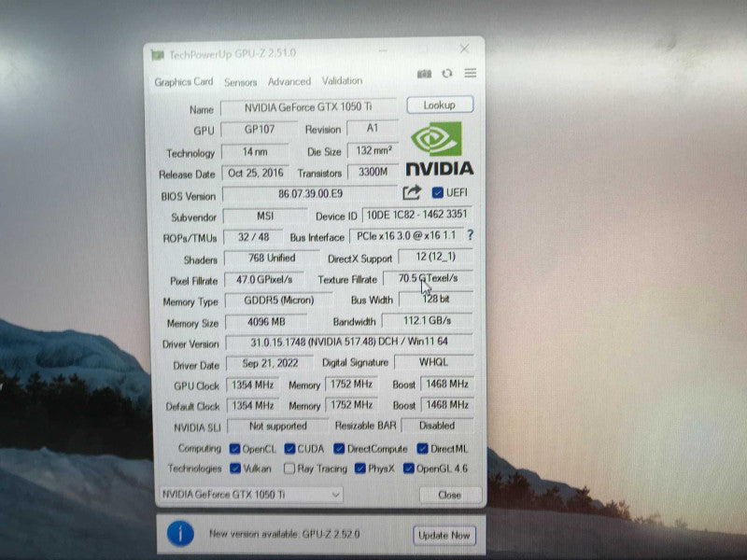The image size is (747, 560).
Task: Close the GPU-Z window with X
Action: click(x=464, y=49)
